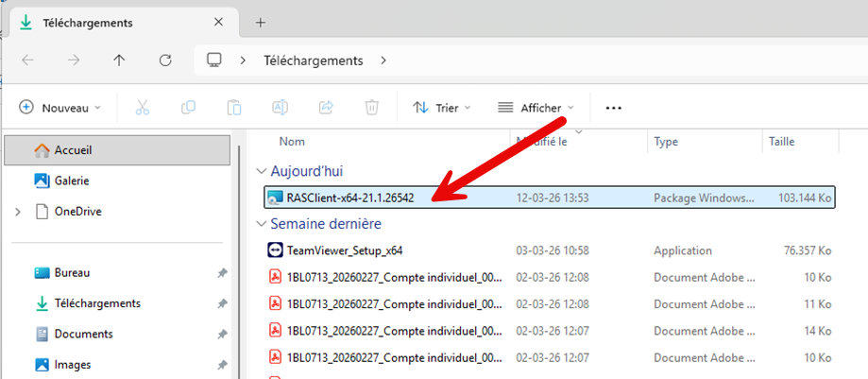This screenshot has width=868, height=379.
Task: Go forward with the right arrow
Action: point(73,60)
